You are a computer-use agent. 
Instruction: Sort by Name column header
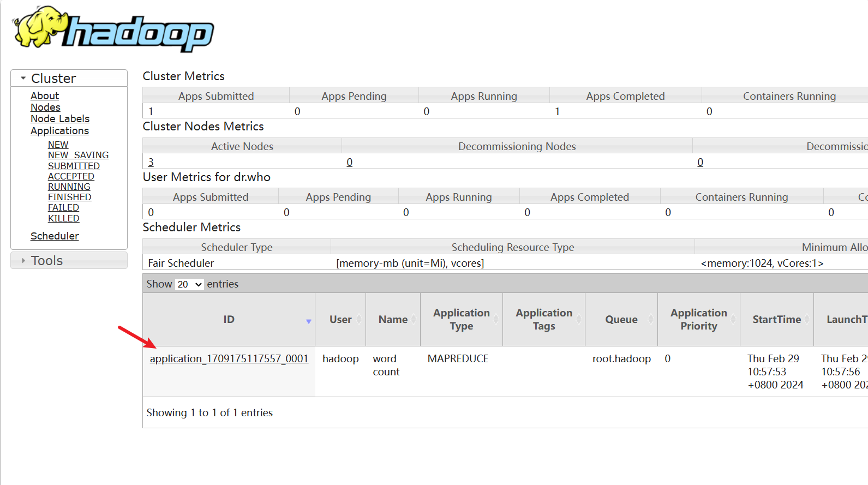pyautogui.click(x=393, y=320)
